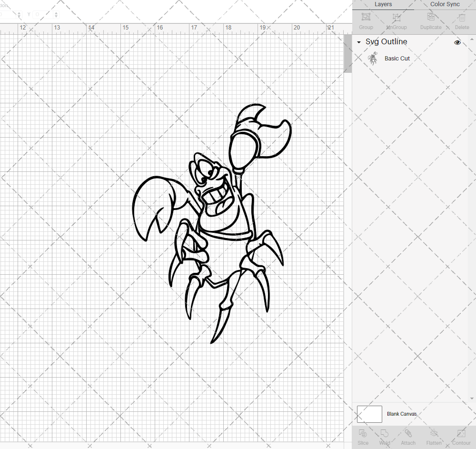Open the Blank Canvas color swatch

(x=369, y=414)
